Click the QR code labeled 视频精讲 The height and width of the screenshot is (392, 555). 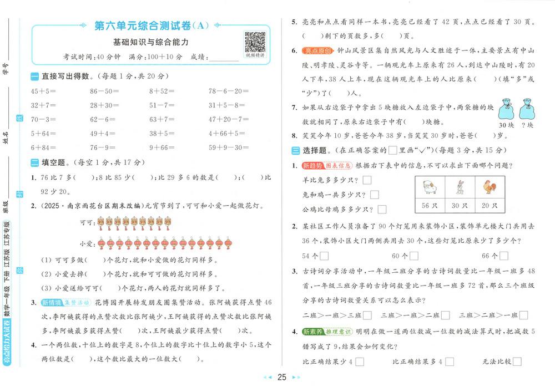coord(255,43)
